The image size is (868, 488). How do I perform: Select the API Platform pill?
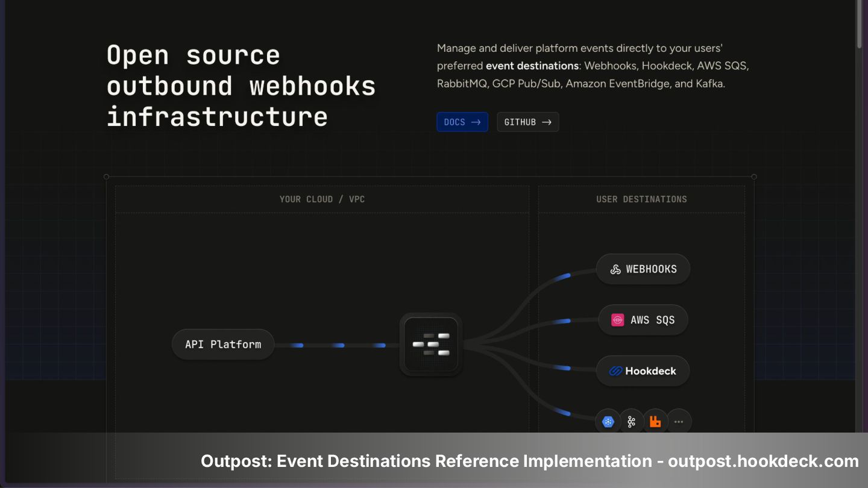tap(223, 345)
